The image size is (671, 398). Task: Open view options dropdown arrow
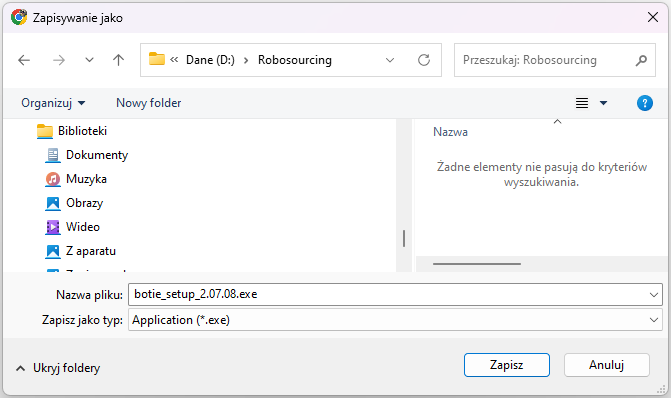tap(603, 103)
